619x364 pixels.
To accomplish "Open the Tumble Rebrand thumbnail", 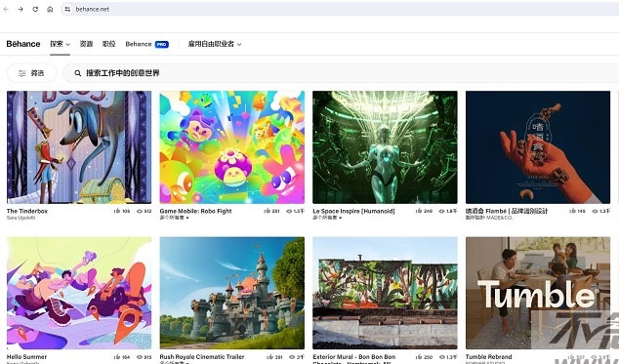I will [538, 293].
